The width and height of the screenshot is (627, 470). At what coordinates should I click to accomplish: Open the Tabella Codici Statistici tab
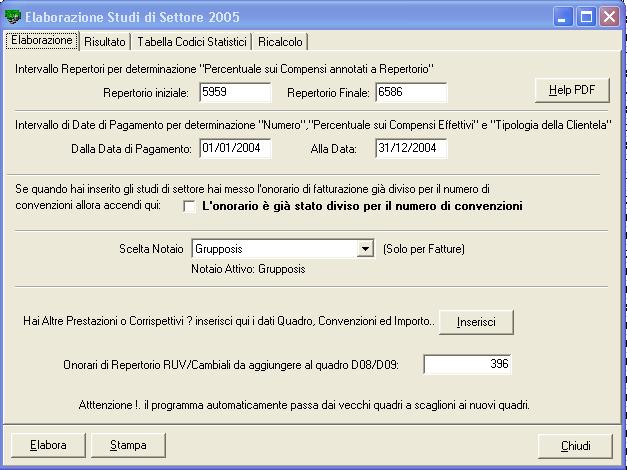[192, 42]
